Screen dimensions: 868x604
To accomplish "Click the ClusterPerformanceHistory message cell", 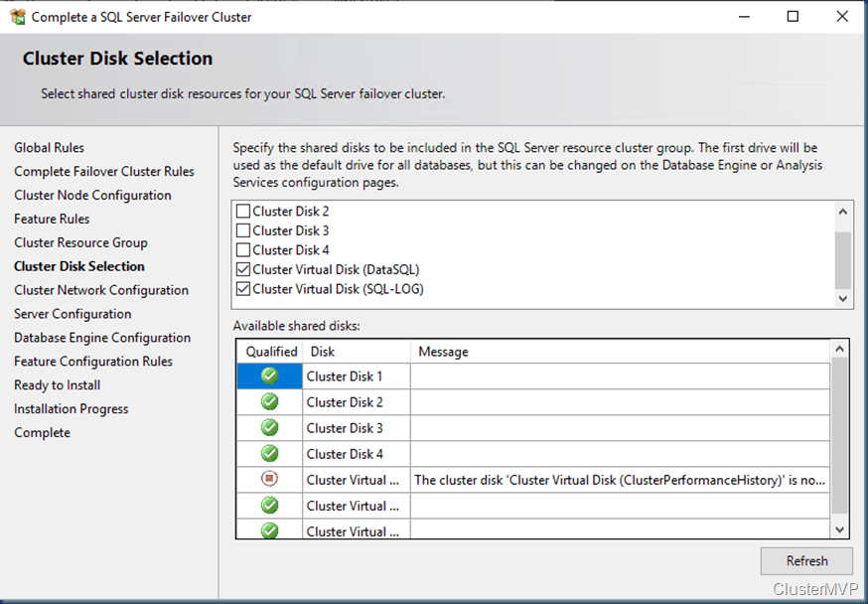I will click(x=621, y=480).
